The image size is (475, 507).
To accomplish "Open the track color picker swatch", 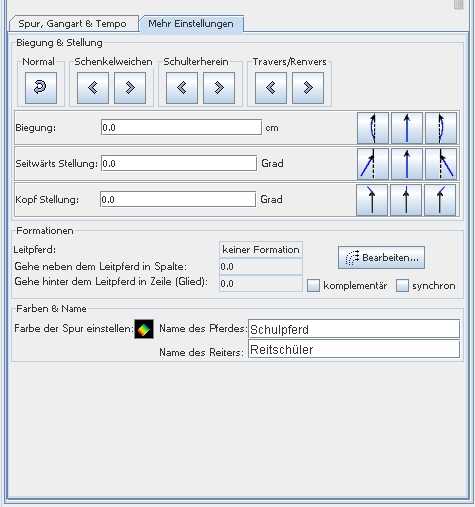I will click(144, 329).
